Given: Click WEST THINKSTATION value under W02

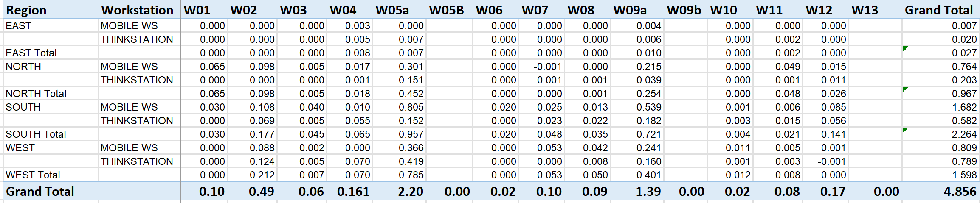Looking at the screenshot, I should pos(262,161).
